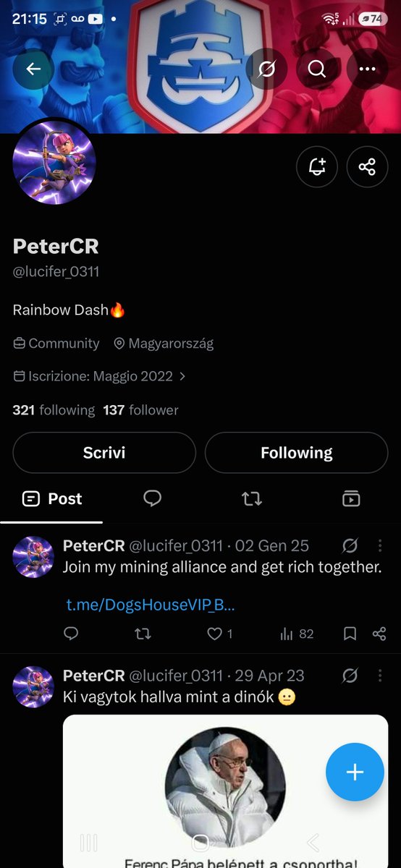Expand join date details chevron

[182, 376]
